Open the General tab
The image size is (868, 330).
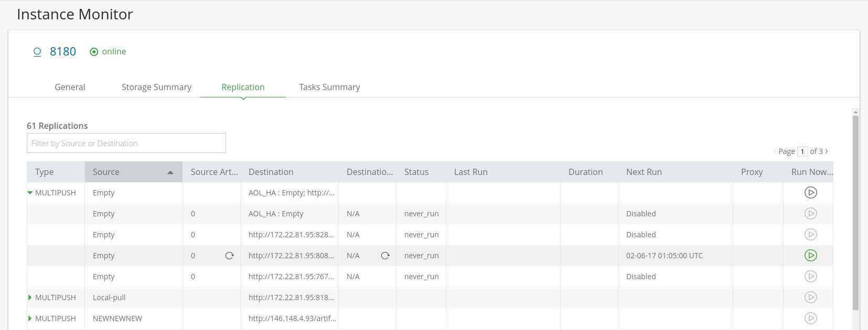coord(70,87)
